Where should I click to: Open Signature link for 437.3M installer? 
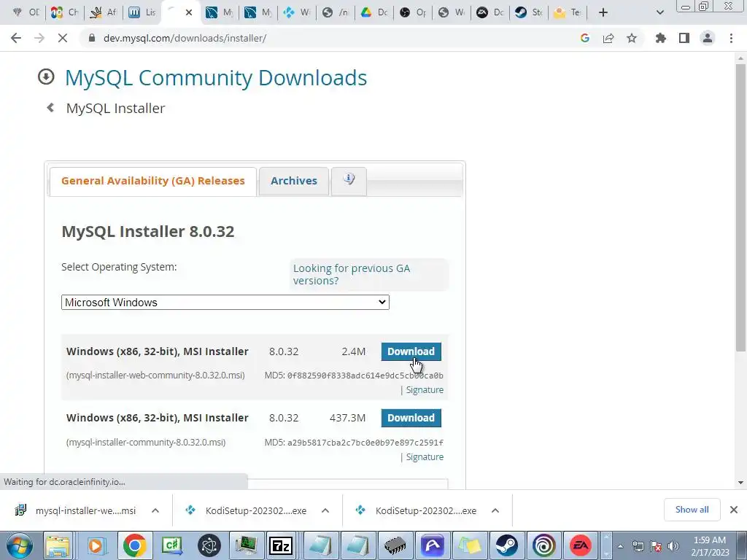click(425, 456)
